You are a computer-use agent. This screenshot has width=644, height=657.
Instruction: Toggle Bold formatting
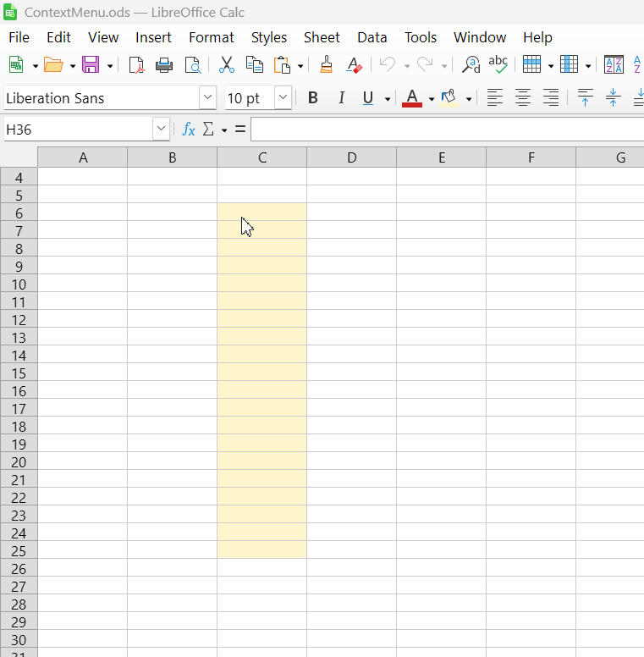coord(312,98)
